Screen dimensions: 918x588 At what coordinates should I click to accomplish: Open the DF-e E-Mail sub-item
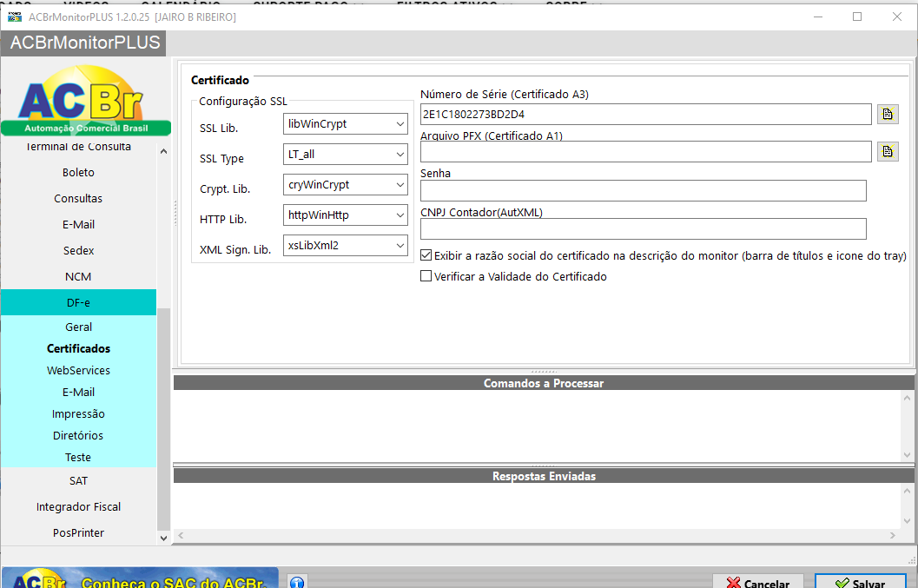(x=78, y=392)
